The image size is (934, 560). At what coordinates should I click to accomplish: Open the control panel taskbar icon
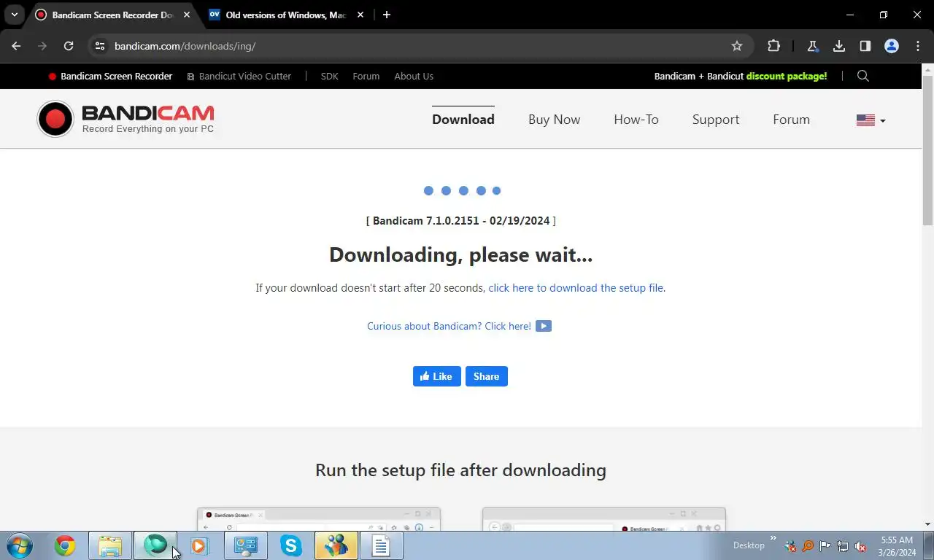pyautogui.click(x=246, y=545)
